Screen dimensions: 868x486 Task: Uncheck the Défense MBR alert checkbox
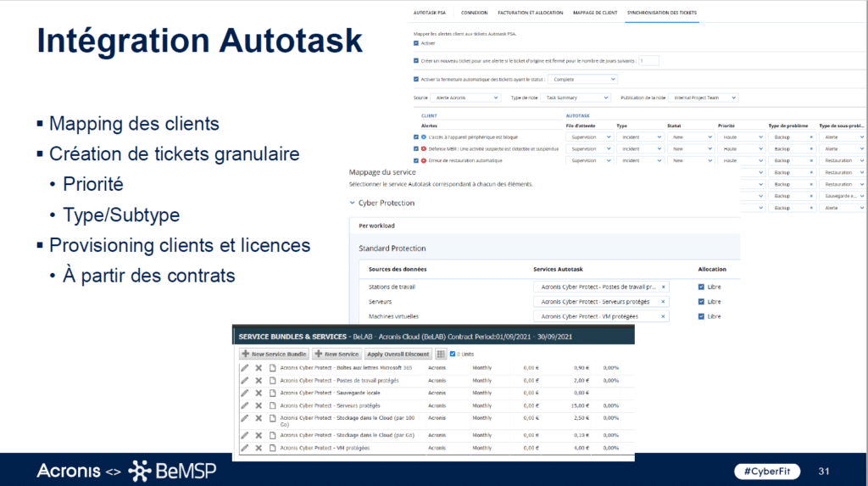(416, 148)
